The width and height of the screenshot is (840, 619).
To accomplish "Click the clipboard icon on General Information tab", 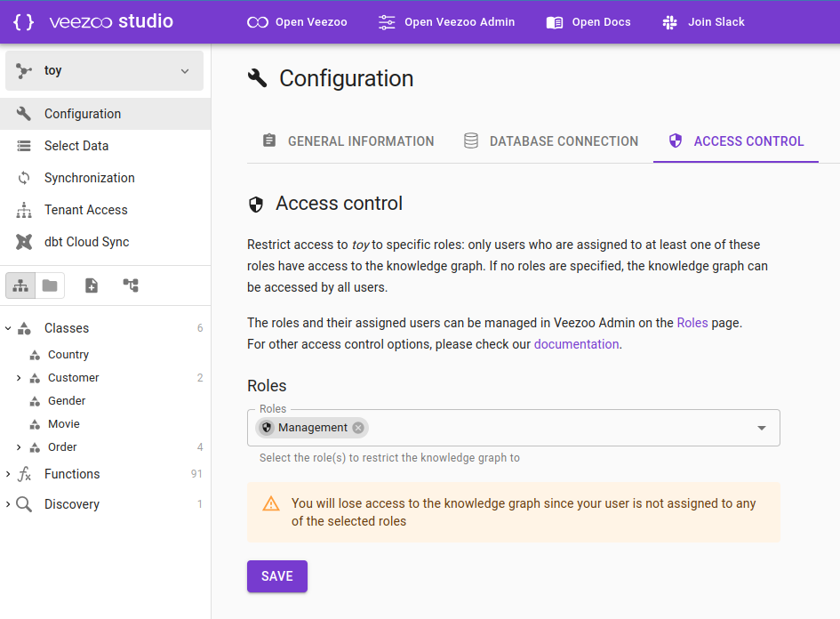I will coord(269,141).
